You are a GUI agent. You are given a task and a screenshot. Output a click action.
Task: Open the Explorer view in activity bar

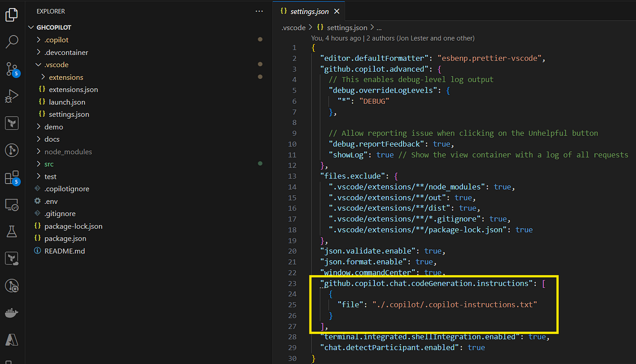(12, 15)
